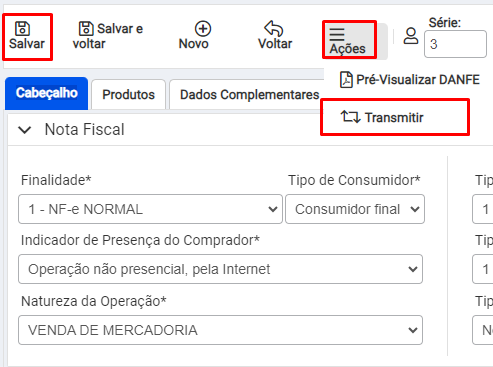Click the Voltar back arrow icon
This screenshot has width=493, height=367.
(x=274, y=28)
